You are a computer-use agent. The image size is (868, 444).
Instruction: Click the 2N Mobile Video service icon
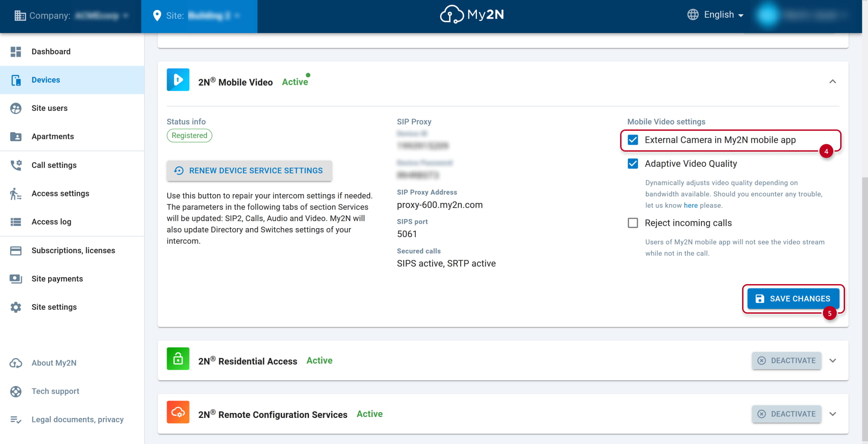178,80
